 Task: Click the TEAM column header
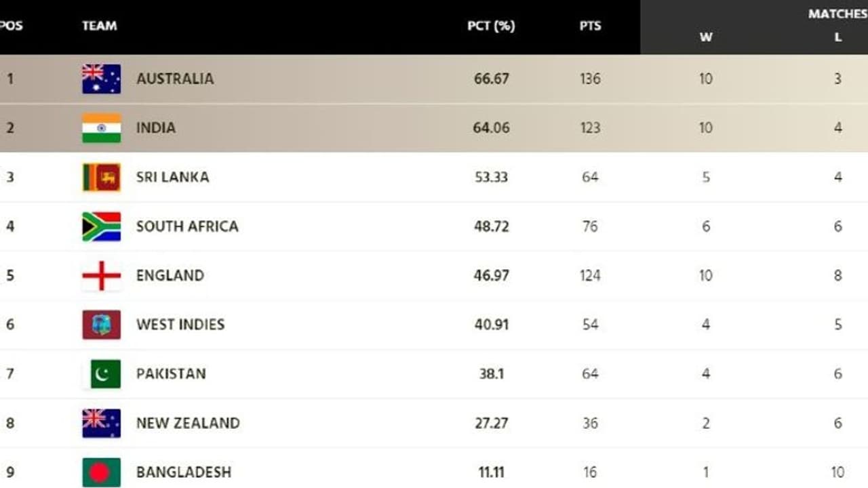click(x=99, y=26)
